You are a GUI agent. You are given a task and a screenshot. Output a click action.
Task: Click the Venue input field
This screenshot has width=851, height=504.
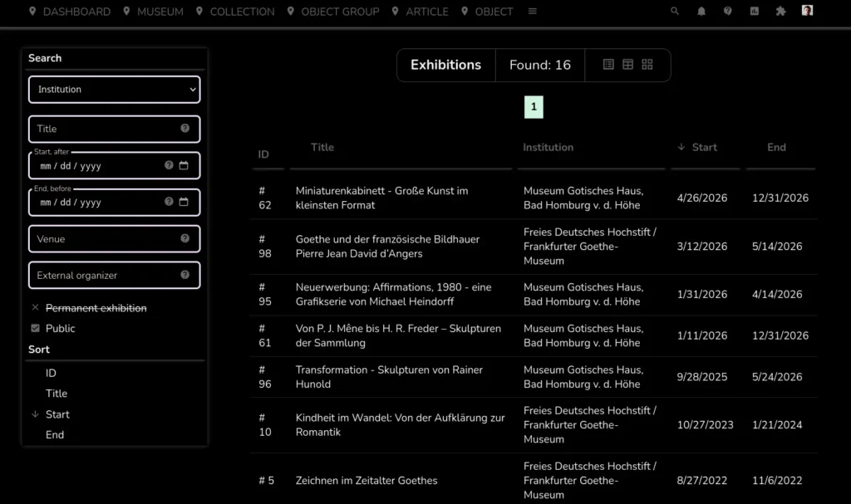(114, 238)
